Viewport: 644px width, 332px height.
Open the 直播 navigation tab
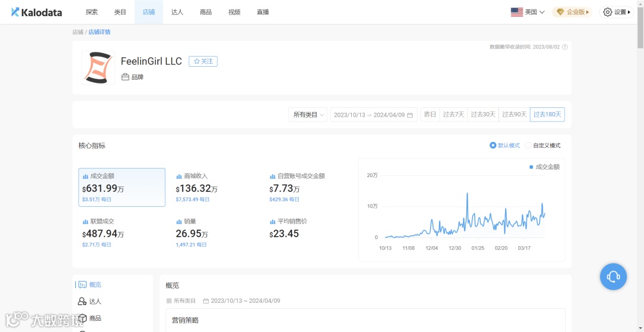(x=263, y=13)
